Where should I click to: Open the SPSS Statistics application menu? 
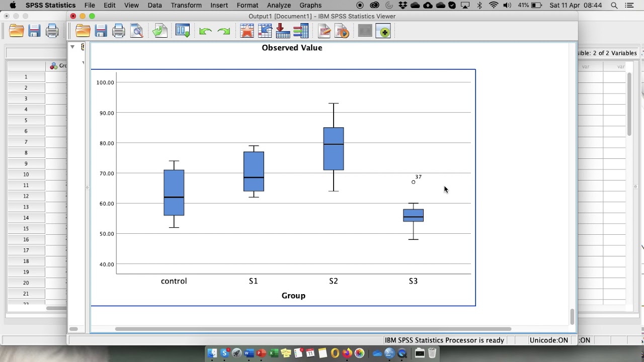click(x=50, y=5)
